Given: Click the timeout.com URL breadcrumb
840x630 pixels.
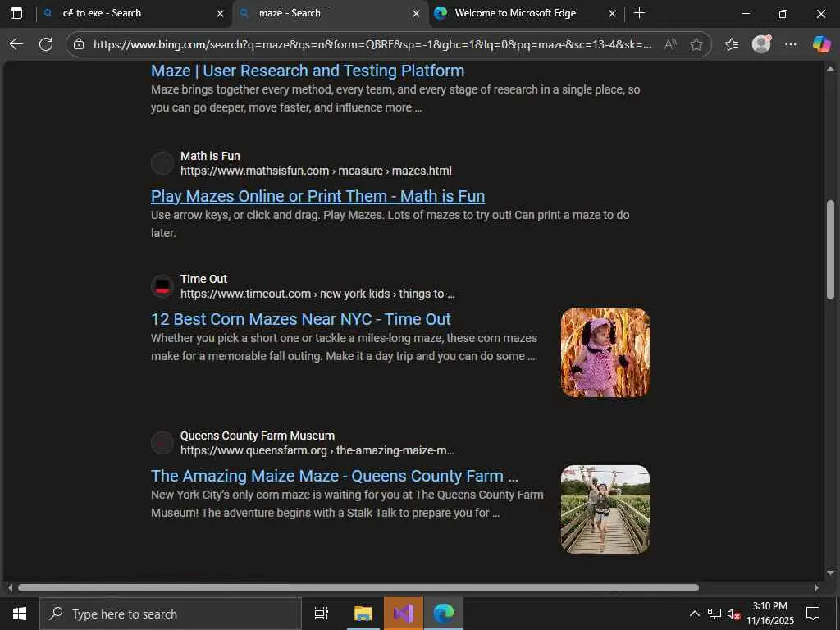Looking at the screenshot, I should pyautogui.click(x=317, y=294).
